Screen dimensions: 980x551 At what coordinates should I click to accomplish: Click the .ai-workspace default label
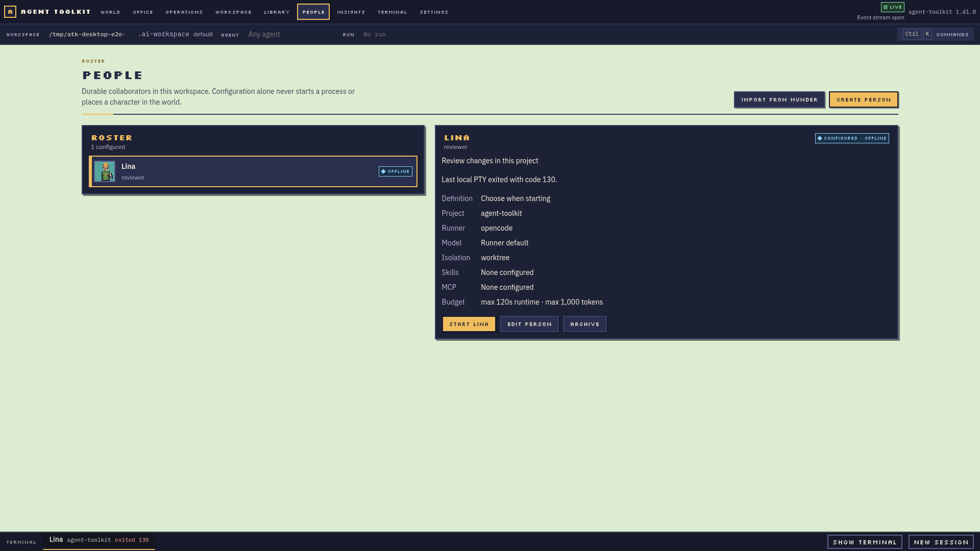point(176,34)
